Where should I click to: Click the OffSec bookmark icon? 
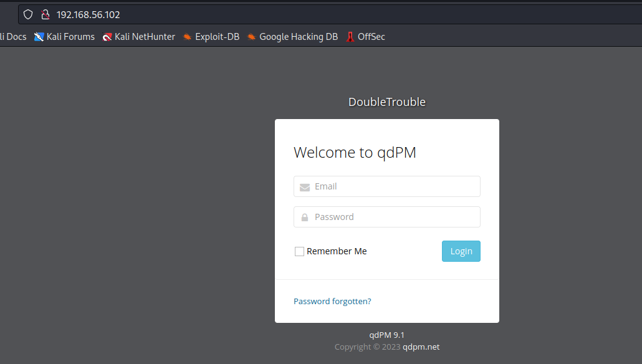pyautogui.click(x=350, y=37)
